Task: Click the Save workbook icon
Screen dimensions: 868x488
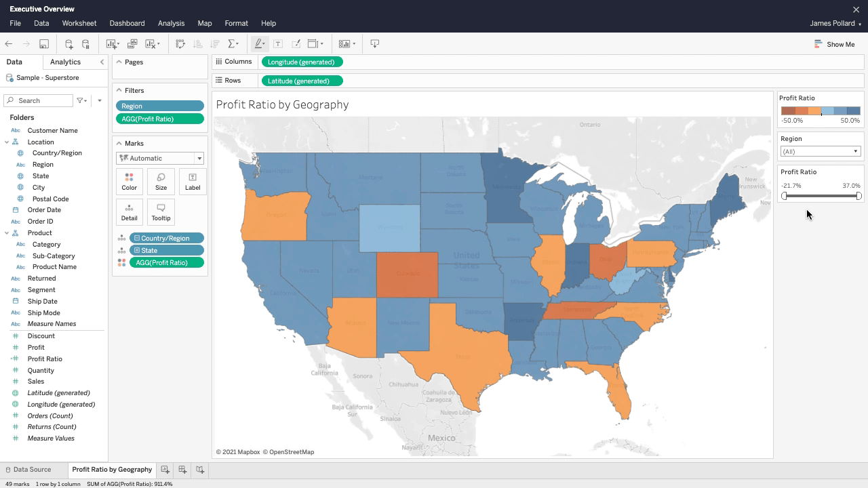Action: coord(44,44)
